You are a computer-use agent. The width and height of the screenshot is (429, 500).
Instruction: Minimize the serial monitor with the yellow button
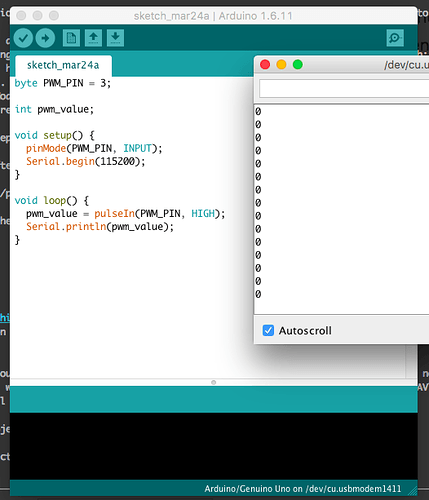282,64
